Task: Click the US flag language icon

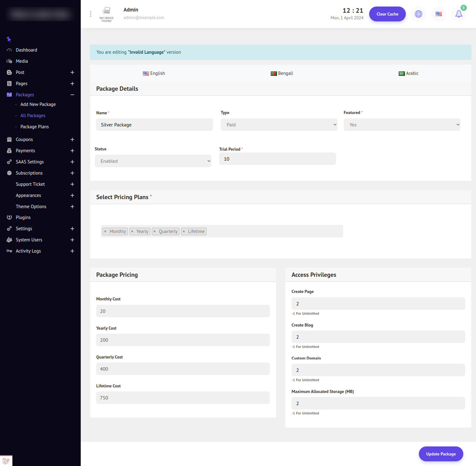Action: (438, 14)
